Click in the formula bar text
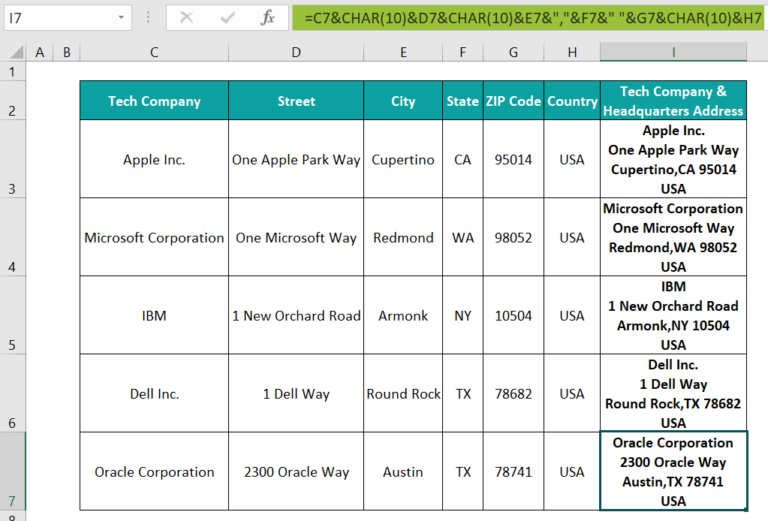768x521 pixels. coord(529,18)
